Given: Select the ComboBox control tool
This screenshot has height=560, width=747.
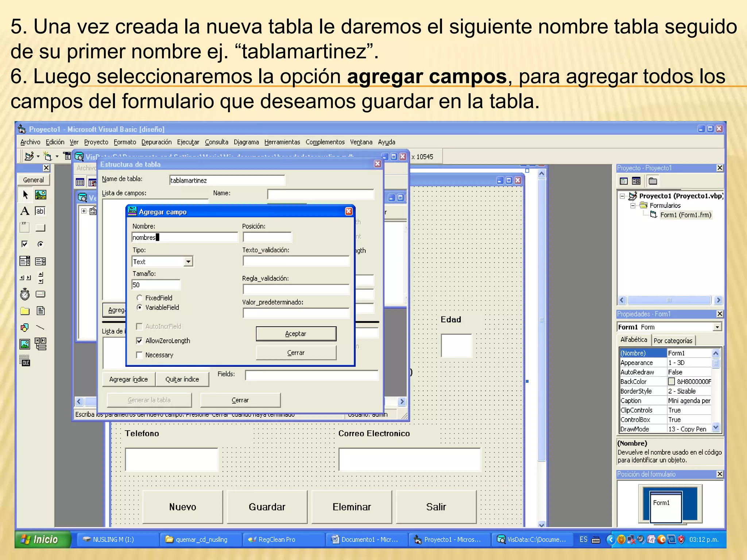Looking at the screenshot, I should click(25, 261).
